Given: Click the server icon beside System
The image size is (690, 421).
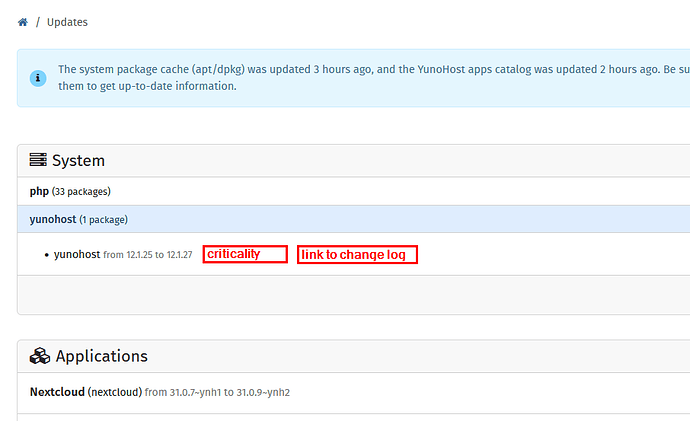Looking at the screenshot, I should 39,160.
